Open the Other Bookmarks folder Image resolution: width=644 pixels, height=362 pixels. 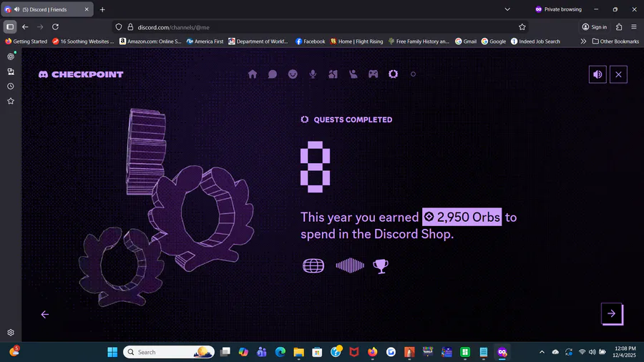coord(615,41)
